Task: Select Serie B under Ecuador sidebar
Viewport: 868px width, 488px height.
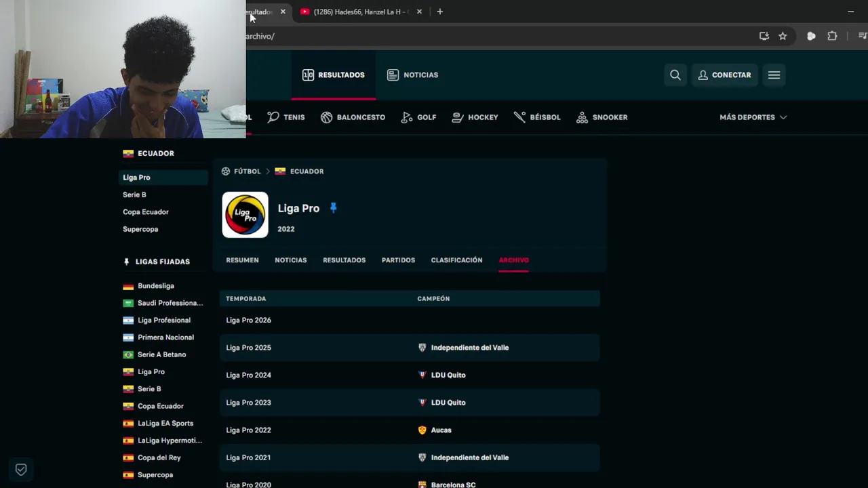Action: [x=134, y=195]
